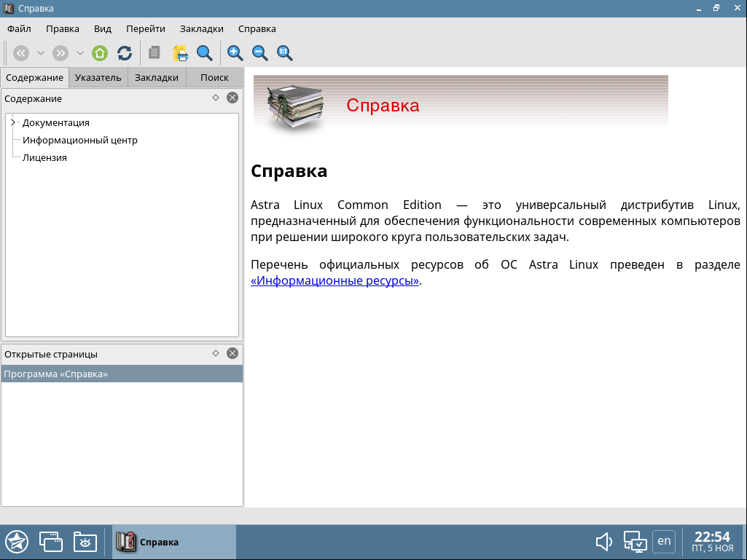Reset zoom with the 1:1 magnifier icon
The image size is (747, 560).
(284, 53)
